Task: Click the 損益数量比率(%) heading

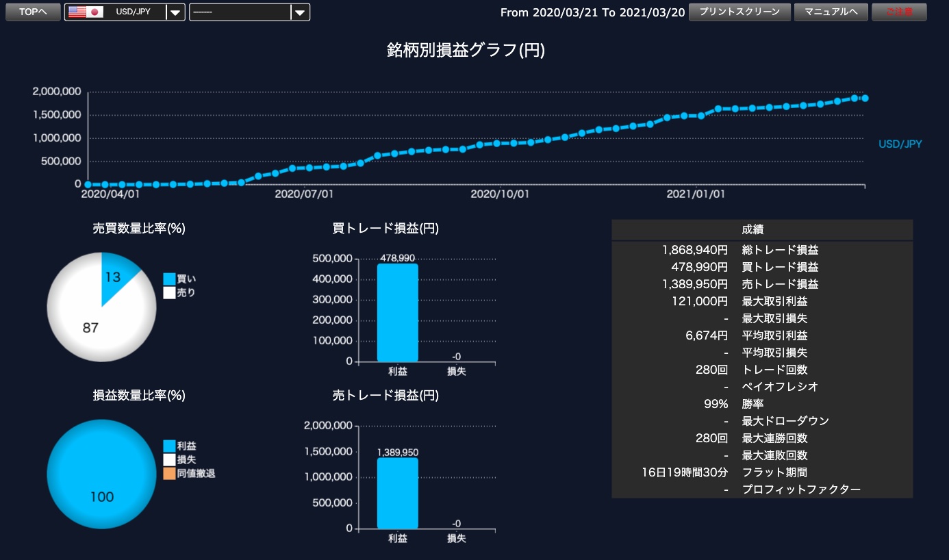Action: point(139,395)
